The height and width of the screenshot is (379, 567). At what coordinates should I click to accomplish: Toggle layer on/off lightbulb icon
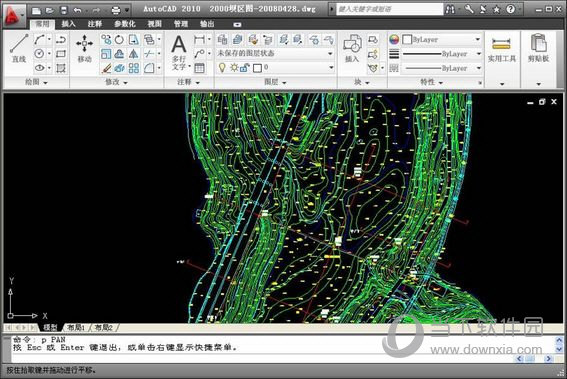tap(222, 68)
